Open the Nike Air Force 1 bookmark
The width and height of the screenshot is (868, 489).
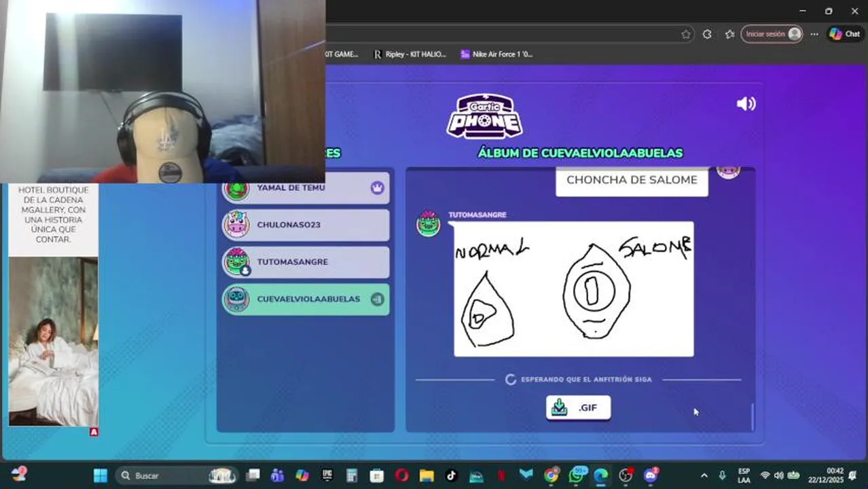click(496, 54)
